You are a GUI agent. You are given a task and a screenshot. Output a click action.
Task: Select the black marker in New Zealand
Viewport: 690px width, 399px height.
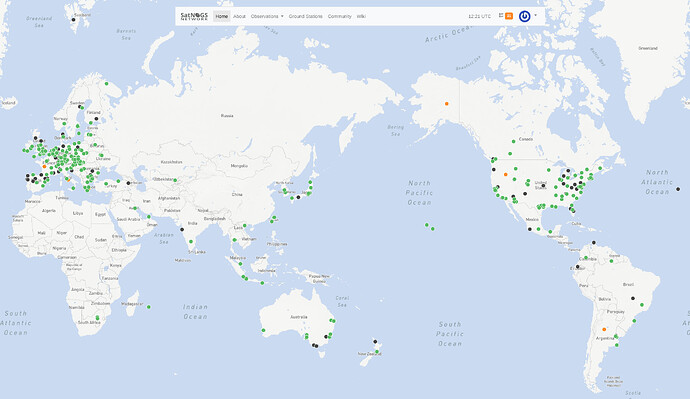click(x=375, y=341)
